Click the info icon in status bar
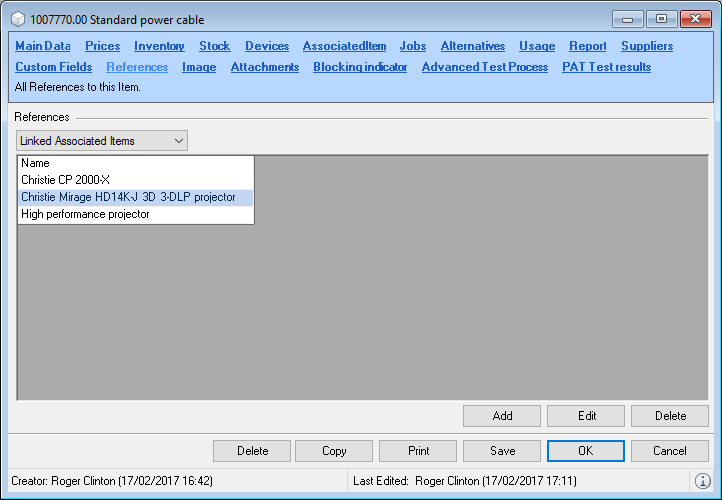Image resolution: width=722 pixels, height=500 pixels. click(702, 481)
